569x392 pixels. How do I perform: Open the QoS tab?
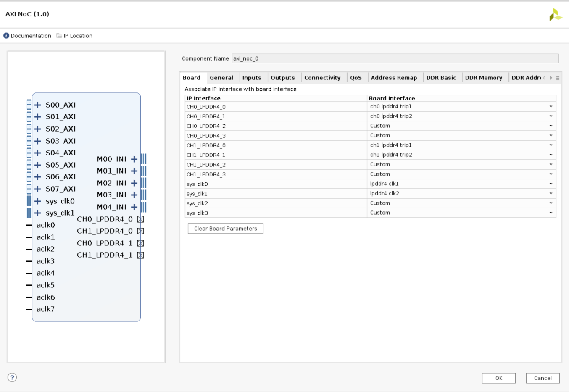[356, 78]
